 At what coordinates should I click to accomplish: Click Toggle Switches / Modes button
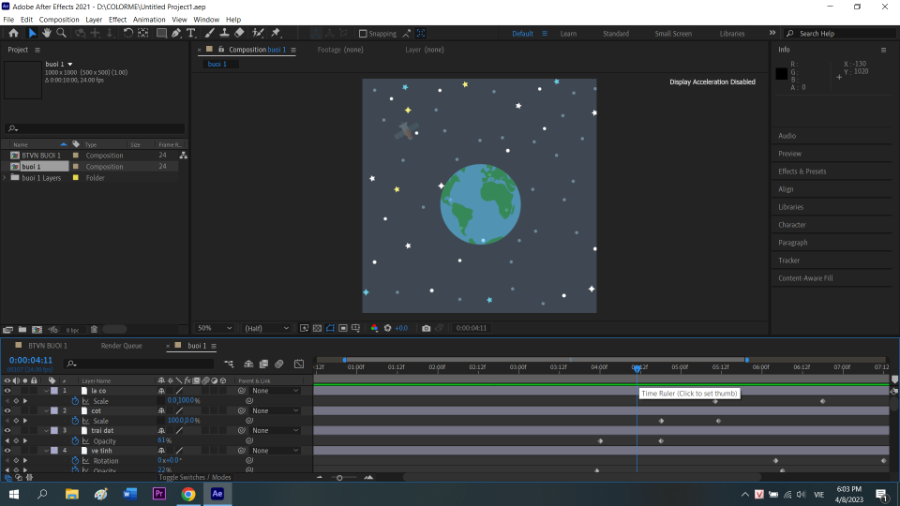195,477
